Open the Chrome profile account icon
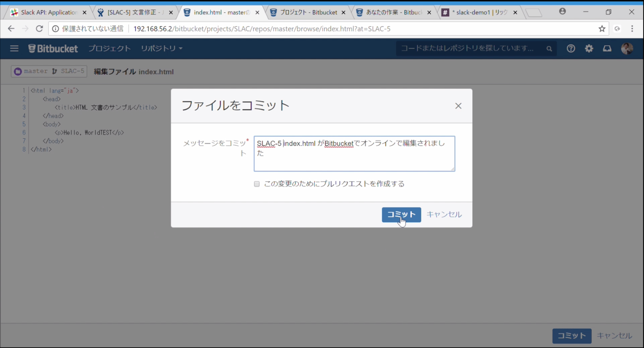Screen dimensions: 644x348 click(x=563, y=11)
